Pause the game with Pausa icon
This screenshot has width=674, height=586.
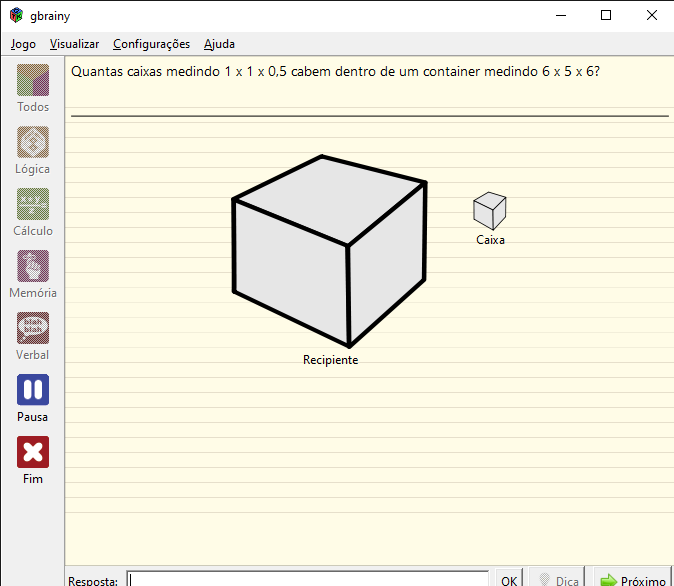[x=33, y=390]
